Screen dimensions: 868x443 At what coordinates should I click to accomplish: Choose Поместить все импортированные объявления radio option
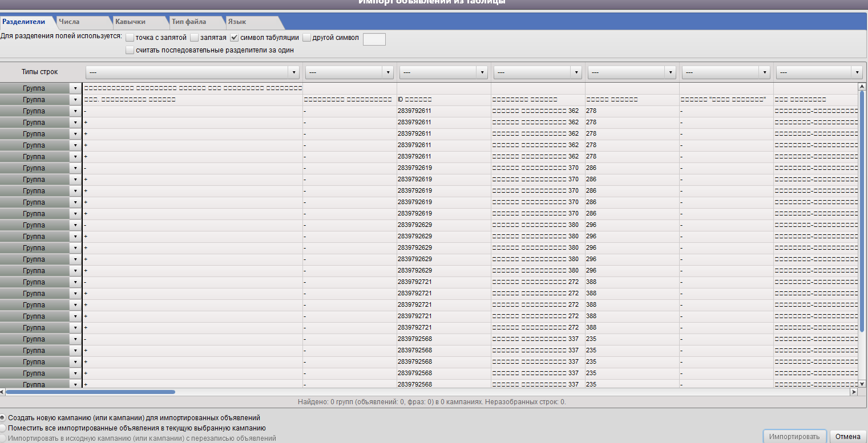3,428
